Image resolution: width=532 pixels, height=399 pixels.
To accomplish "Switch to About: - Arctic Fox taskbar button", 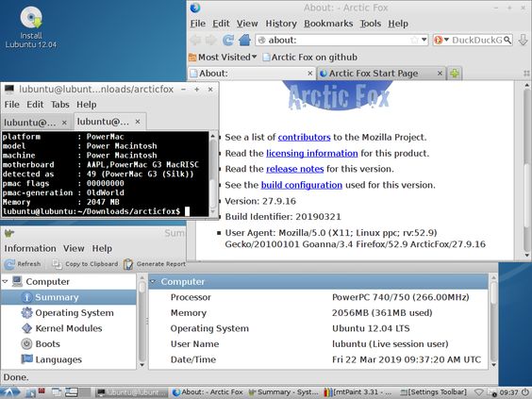I will tap(208, 392).
